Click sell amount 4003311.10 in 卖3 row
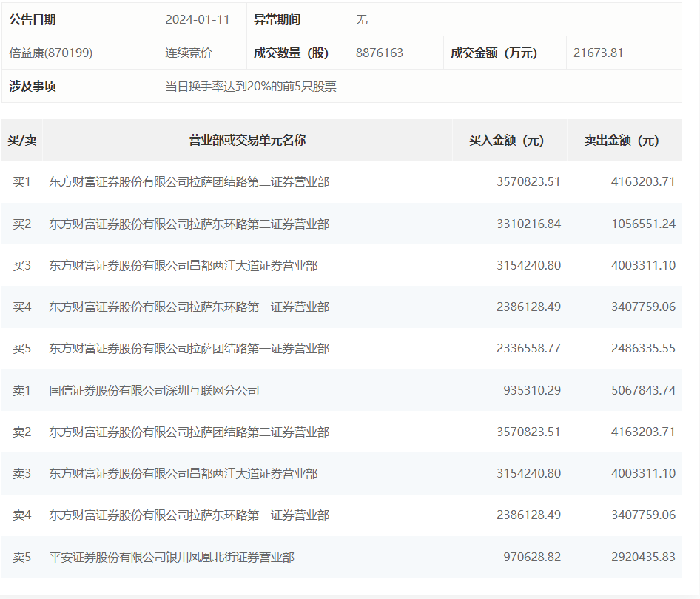Viewport: 700px width, 599px height. (643, 473)
